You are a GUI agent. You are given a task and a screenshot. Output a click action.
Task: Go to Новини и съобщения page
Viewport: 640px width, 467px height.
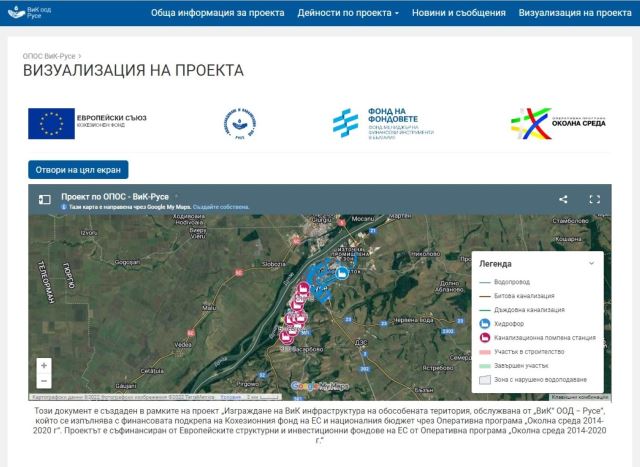coord(459,13)
